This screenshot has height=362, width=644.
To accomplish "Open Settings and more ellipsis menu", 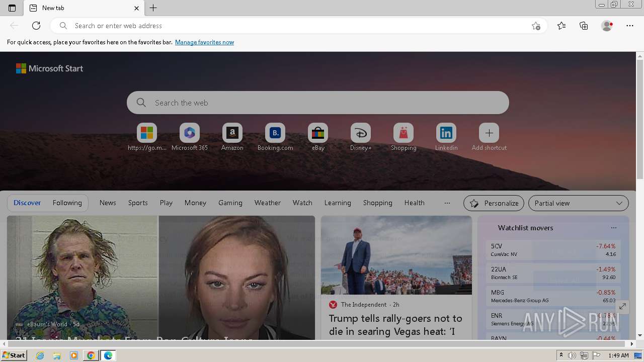I will click(x=630, y=26).
